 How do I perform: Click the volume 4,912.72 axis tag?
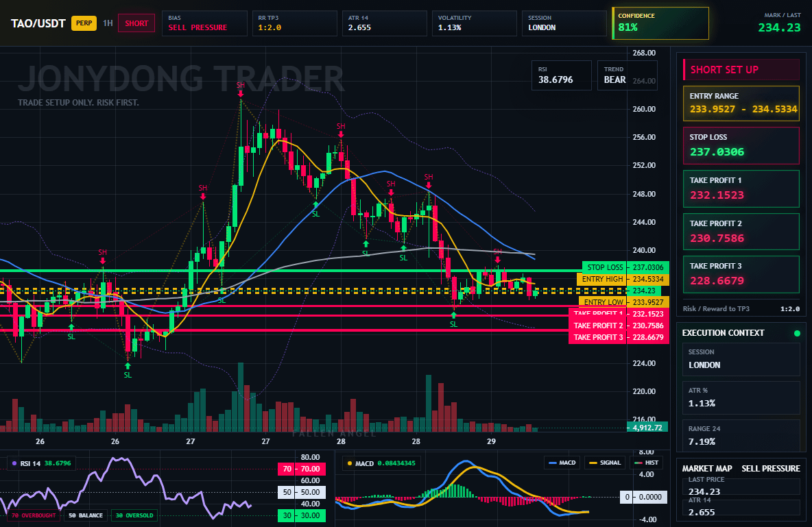coord(647,428)
